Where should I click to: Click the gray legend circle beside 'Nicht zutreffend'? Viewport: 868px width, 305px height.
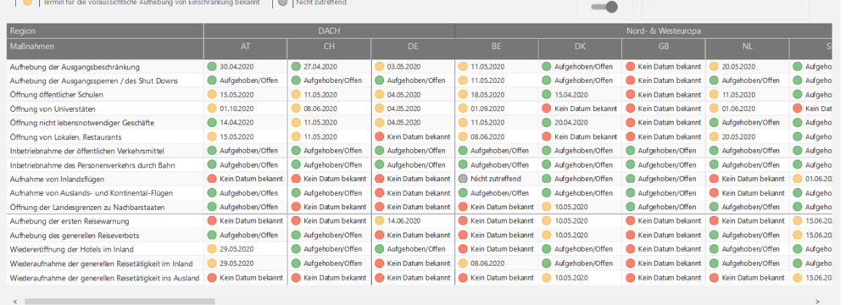(x=283, y=3)
